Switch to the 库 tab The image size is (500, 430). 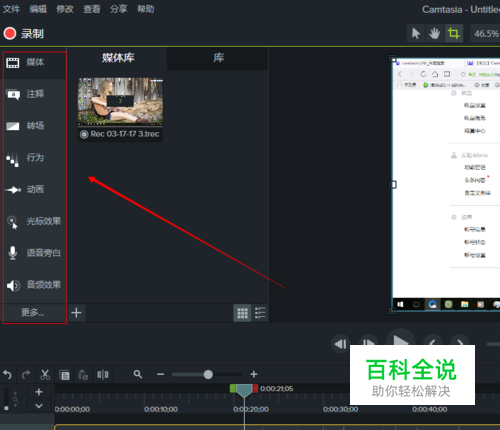218,58
